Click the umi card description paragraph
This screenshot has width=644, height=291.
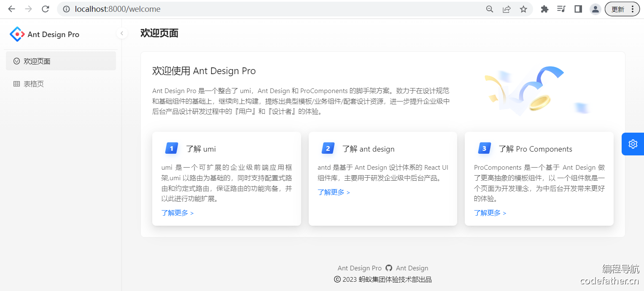(227, 183)
